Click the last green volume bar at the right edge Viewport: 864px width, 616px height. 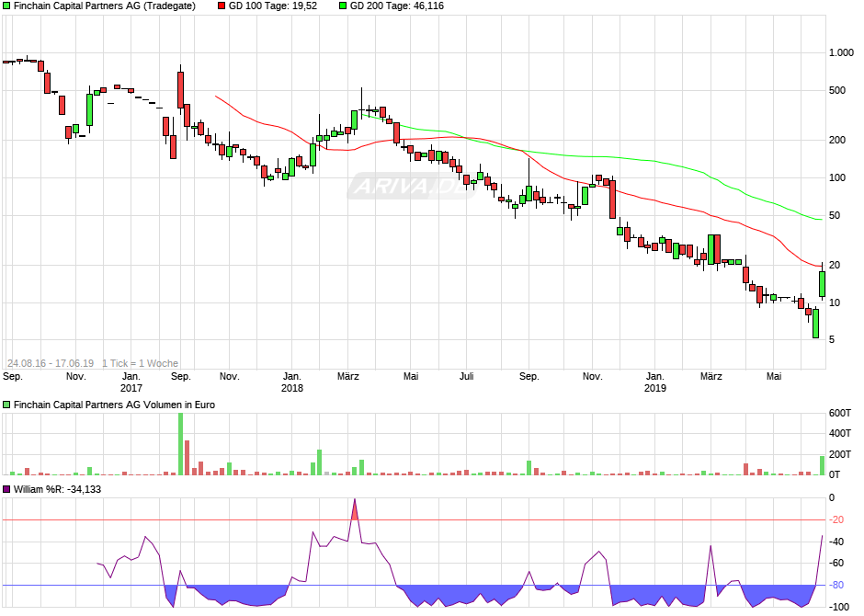[x=822, y=465]
